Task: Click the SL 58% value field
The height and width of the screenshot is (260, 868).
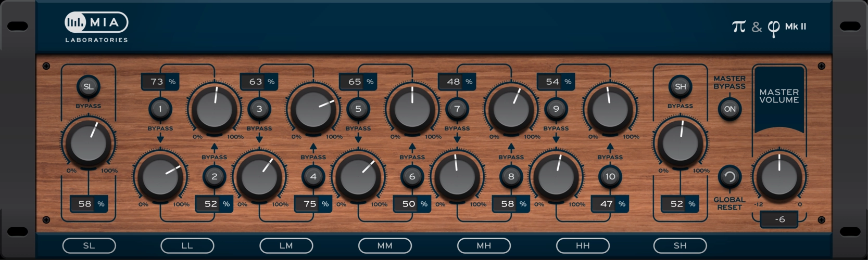Action: coord(89,204)
